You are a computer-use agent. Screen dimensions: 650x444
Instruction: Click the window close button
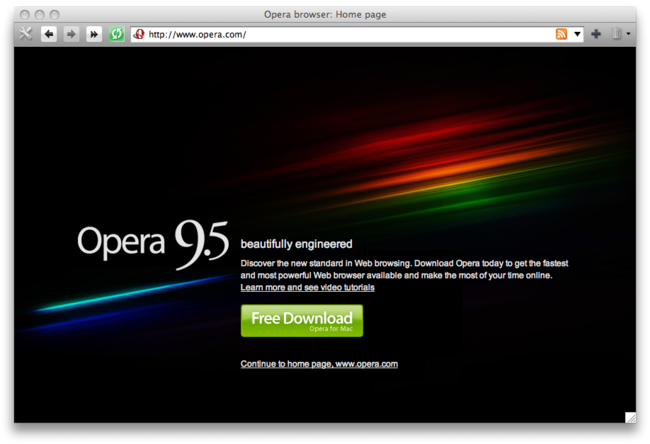pos(25,15)
